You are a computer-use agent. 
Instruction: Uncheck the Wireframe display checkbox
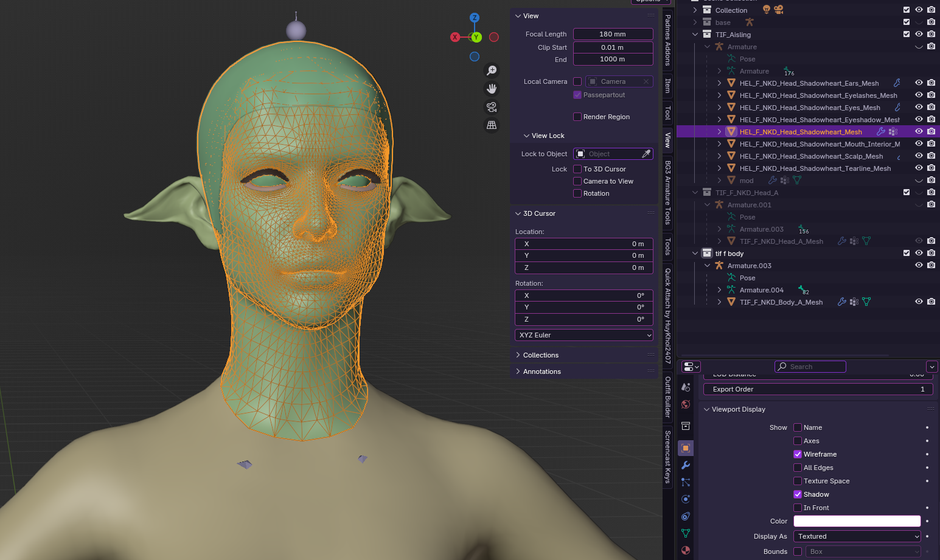pos(798,454)
